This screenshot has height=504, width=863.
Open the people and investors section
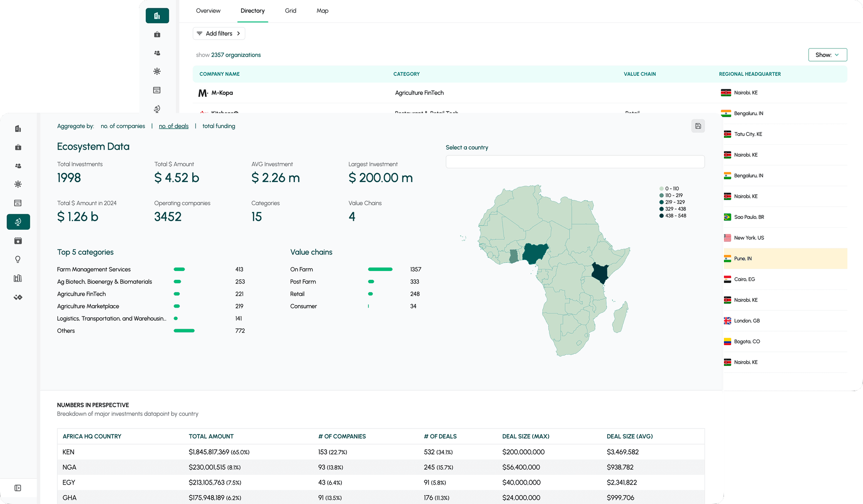pos(18,166)
